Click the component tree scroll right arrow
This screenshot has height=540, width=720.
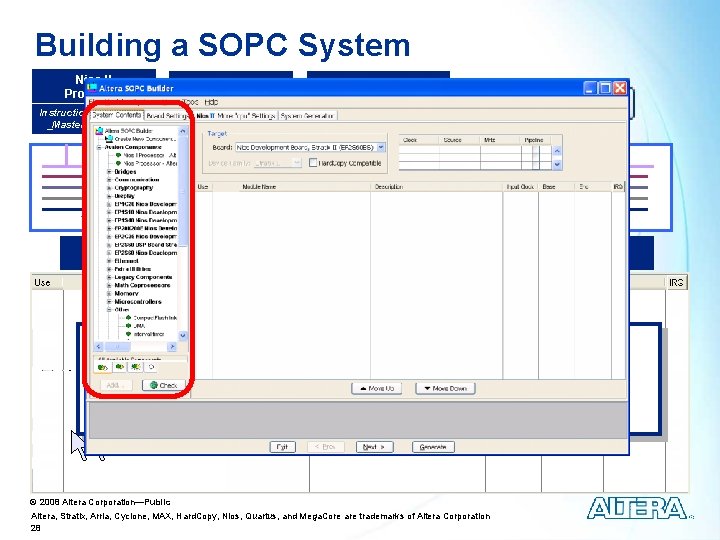pos(172,347)
